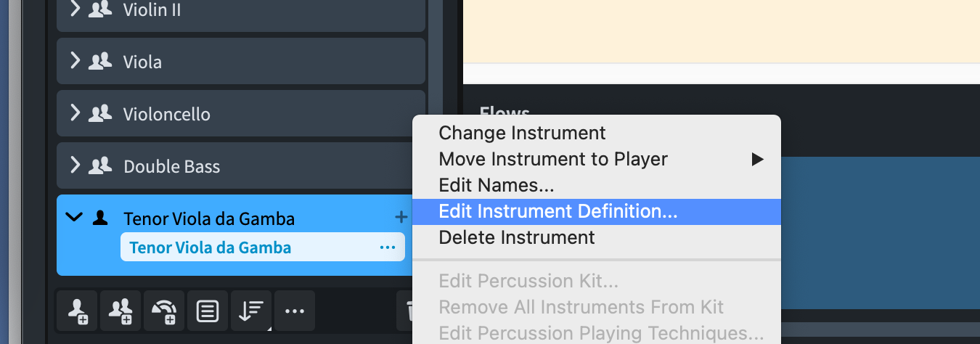Expand the Double Bass player card
Viewport: 980px width, 344px height.
pos(75,165)
